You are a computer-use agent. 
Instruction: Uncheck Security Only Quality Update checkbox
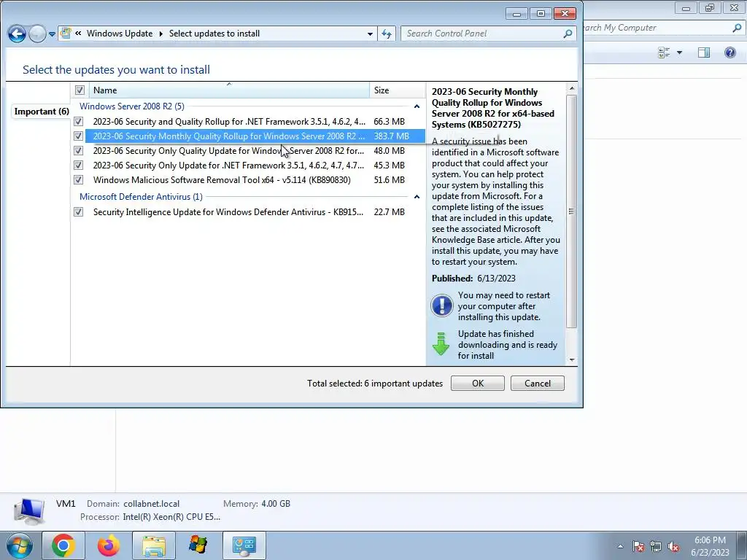coord(79,150)
